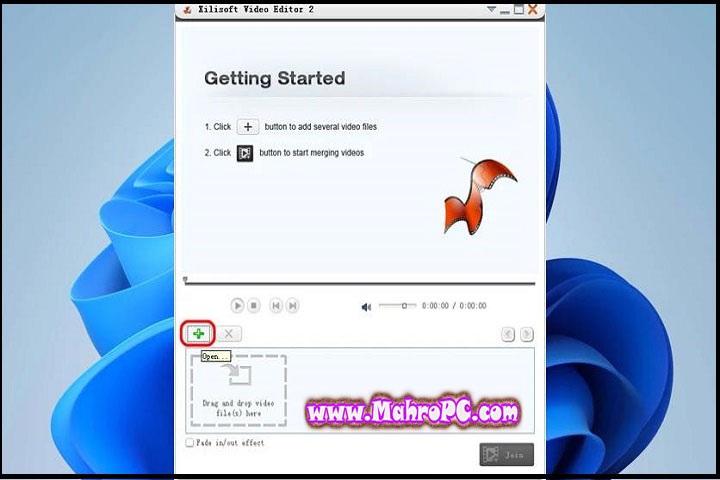The height and width of the screenshot is (480, 720).
Task: Click the Xilisoft film strip logo
Action: [x=480, y=196]
